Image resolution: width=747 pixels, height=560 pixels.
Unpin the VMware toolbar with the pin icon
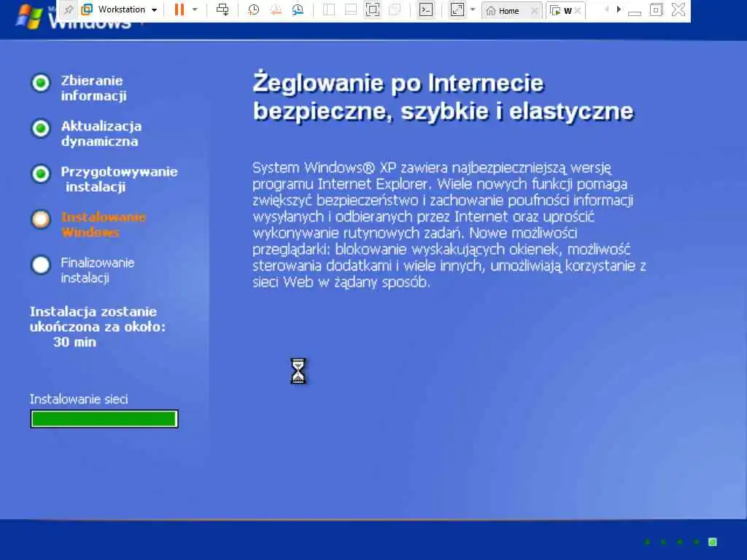pyautogui.click(x=69, y=9)
